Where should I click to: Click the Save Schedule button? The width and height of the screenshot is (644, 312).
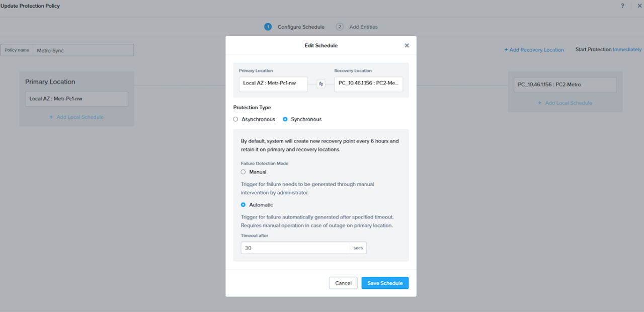pos(385,283)
